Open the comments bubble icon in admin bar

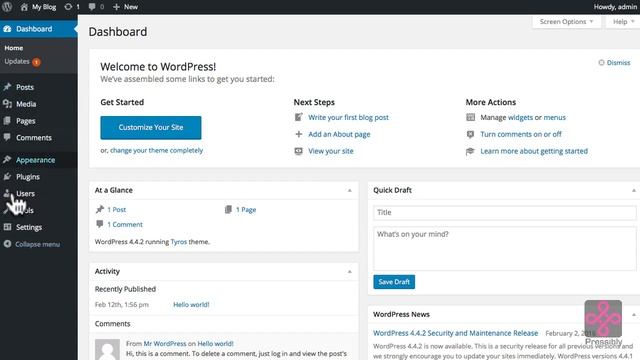[x=92, y=7]
